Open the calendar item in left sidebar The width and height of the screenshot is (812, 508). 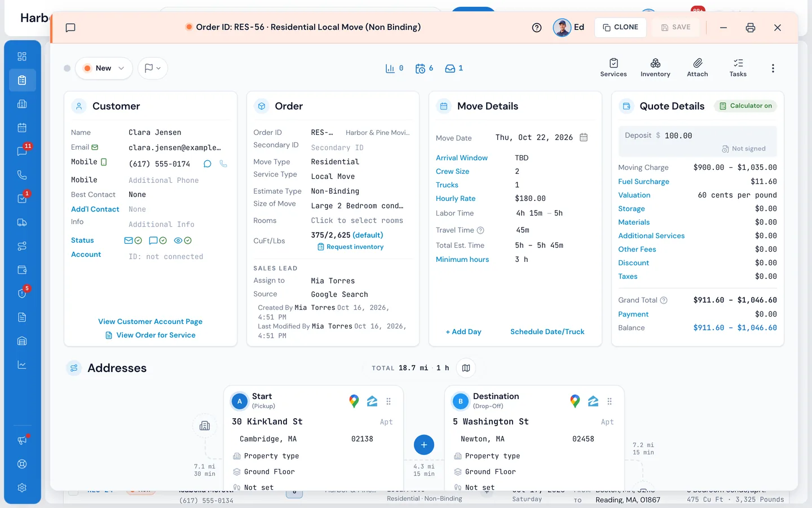click(x=22, y=128)
